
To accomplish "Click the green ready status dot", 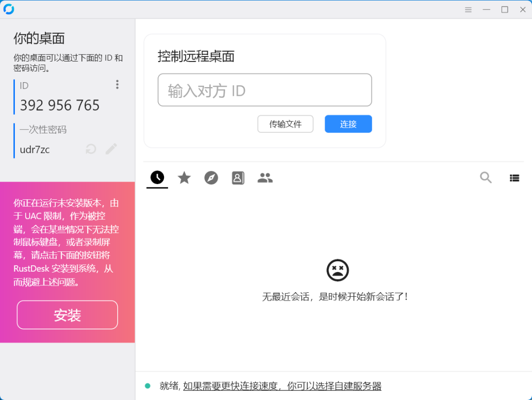I will click(x=147, y=386).
